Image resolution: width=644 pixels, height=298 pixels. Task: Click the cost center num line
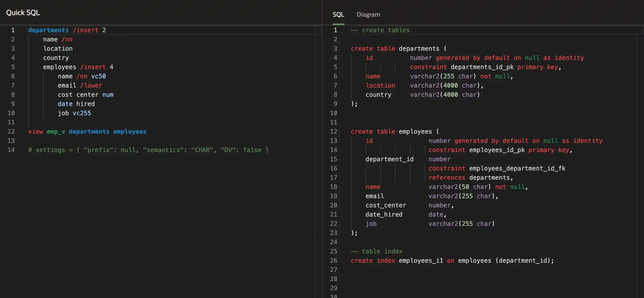(x=86, y=94)
